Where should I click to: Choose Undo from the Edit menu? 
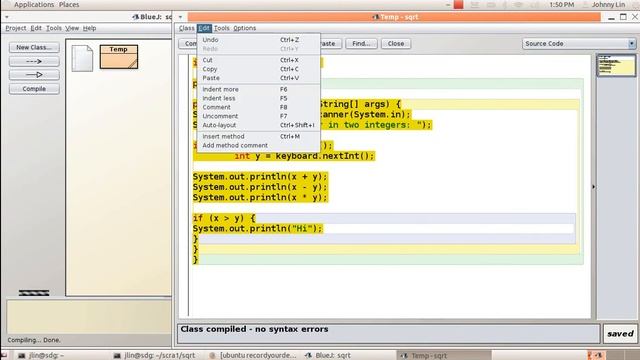[258, 40]
